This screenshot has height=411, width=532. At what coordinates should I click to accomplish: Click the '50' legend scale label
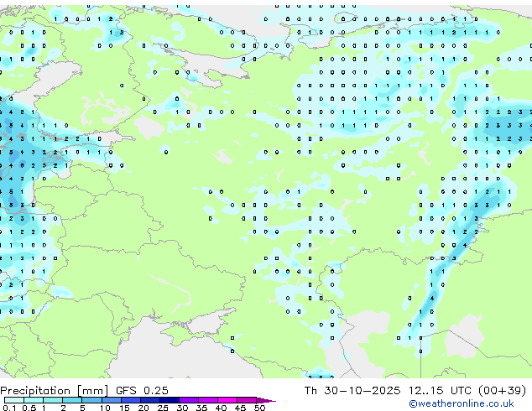[259, 408]
